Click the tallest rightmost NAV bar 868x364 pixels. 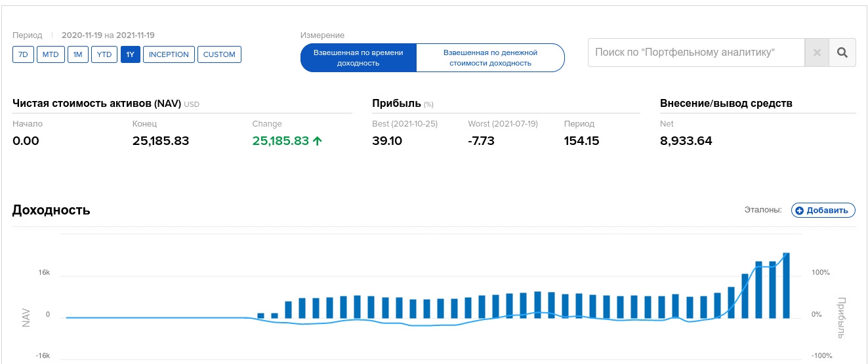click(786, 285)
